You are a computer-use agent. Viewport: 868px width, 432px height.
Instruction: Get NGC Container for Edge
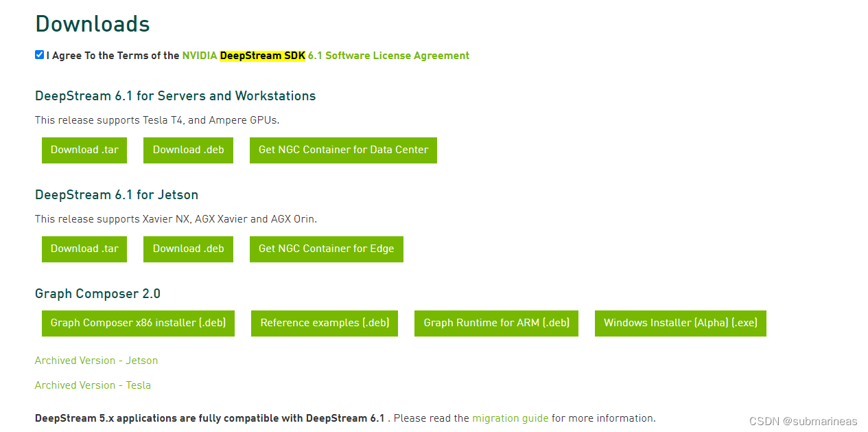(327, 249)
